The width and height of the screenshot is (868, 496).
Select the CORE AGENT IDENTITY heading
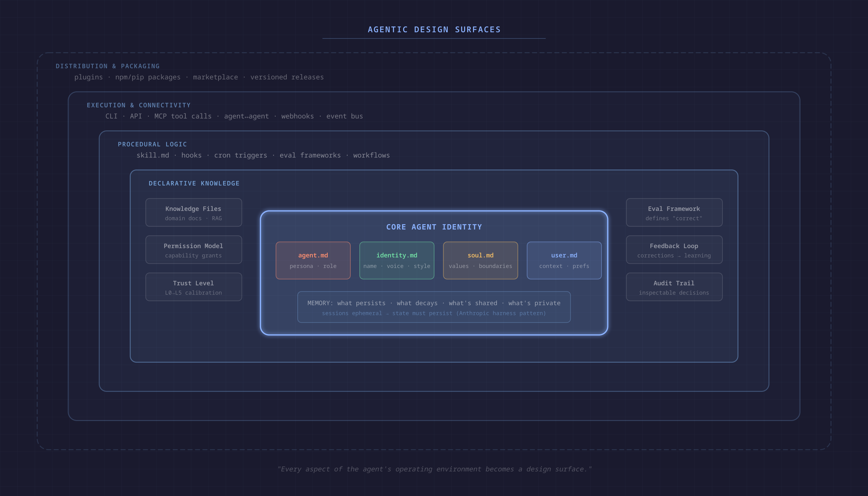[x=434, y=227]
